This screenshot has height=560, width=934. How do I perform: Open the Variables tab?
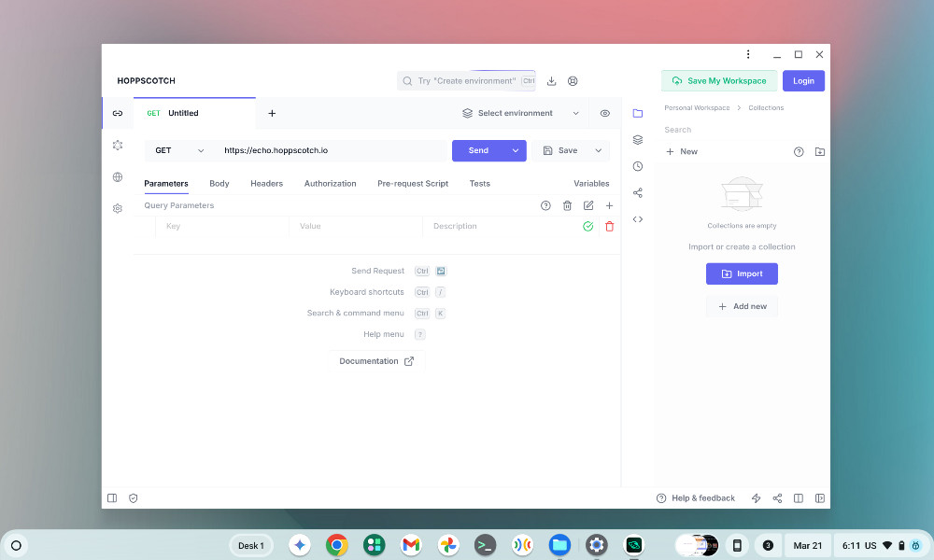591,183
